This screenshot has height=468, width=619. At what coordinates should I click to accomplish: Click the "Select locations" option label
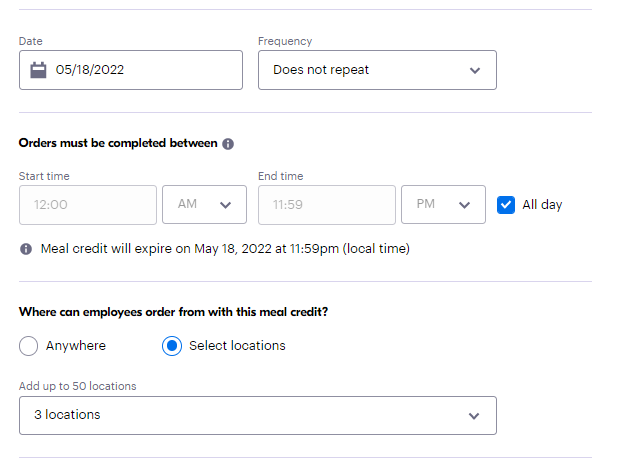tap(237, 346)
